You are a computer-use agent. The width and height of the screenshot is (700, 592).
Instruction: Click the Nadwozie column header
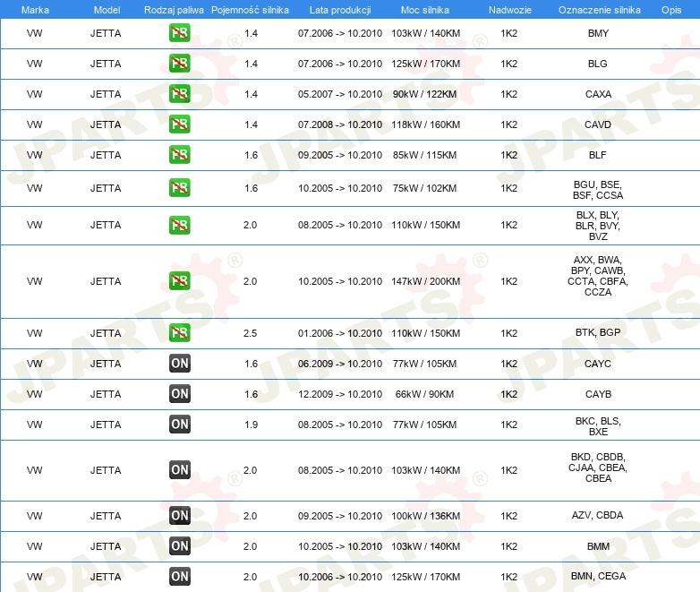tap(510, 10)
